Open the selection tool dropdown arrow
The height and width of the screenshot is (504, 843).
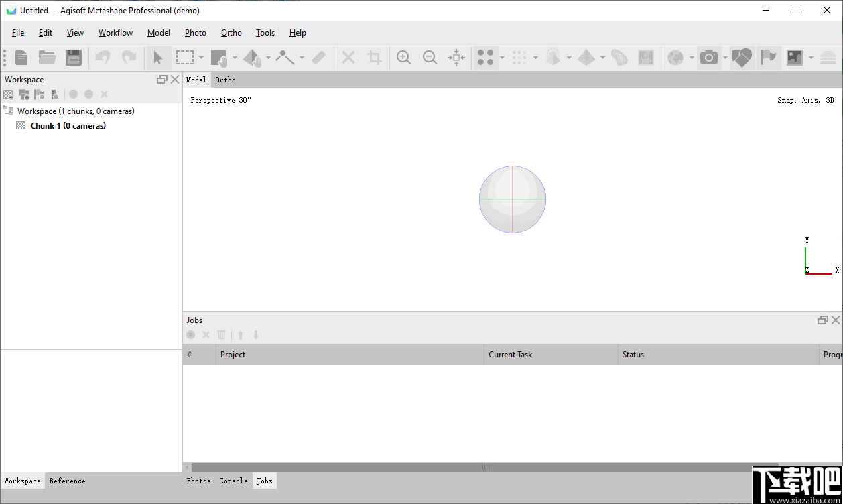point(201,58)
